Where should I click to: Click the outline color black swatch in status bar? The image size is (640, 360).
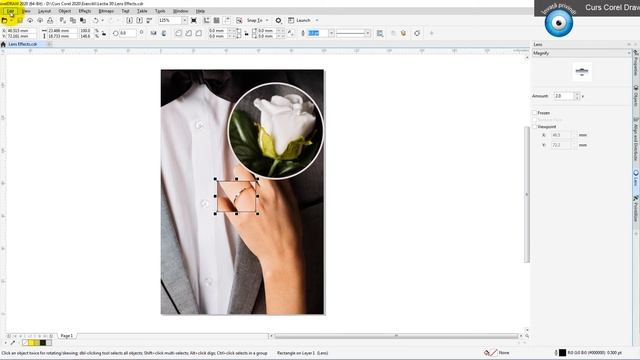562,353
